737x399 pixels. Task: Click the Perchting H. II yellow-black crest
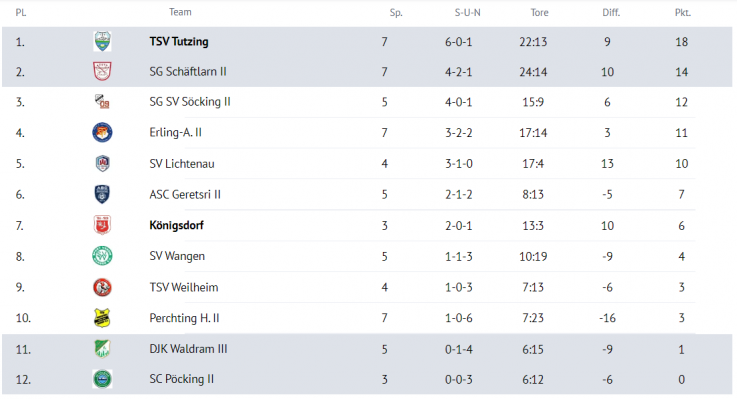[102, 318]
